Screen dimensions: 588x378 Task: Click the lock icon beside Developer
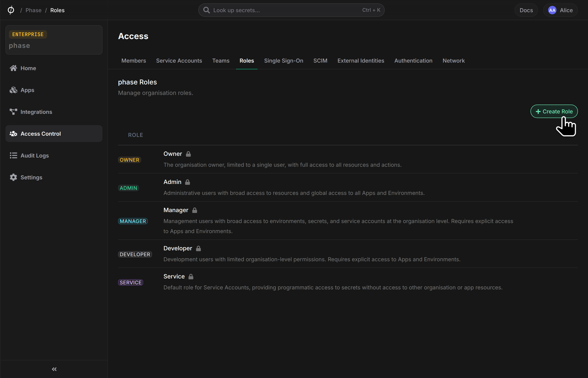click(x=198, y=248)
